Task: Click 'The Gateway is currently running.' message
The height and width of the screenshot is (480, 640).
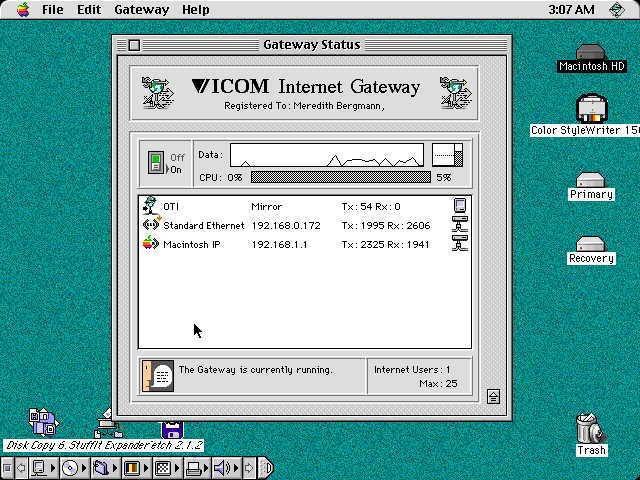Action: [256, 370]
